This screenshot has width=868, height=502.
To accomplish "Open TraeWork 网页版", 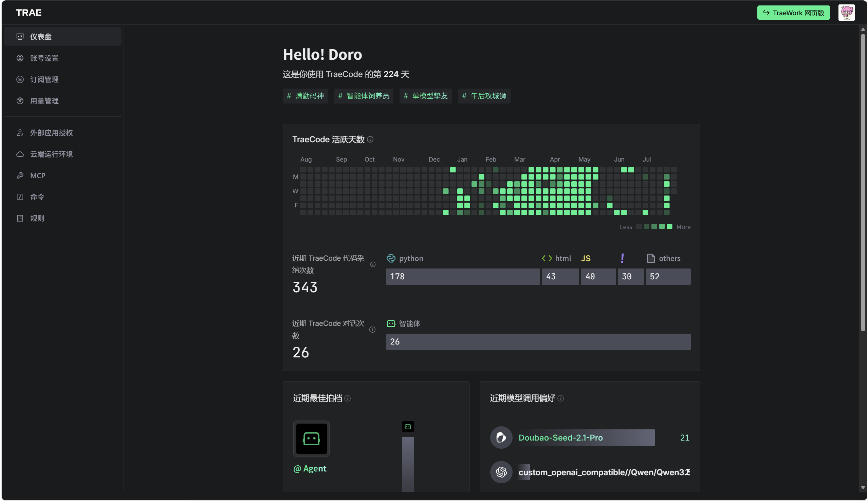I will [793, 13].
